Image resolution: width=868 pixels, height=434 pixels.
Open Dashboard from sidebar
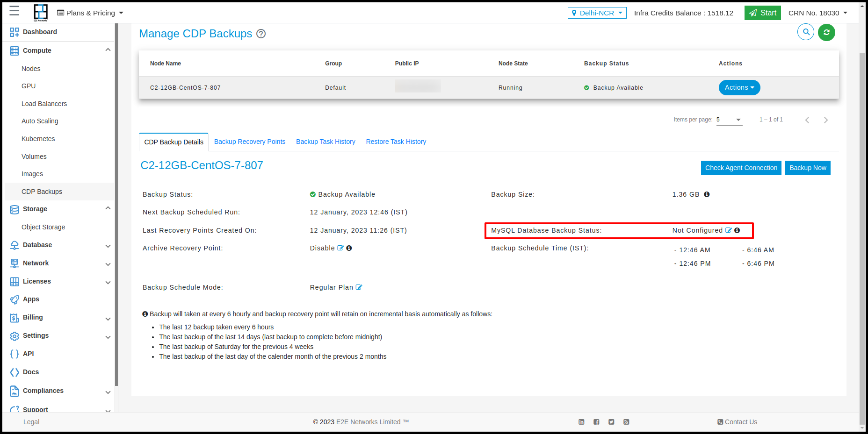click(40, 32)
